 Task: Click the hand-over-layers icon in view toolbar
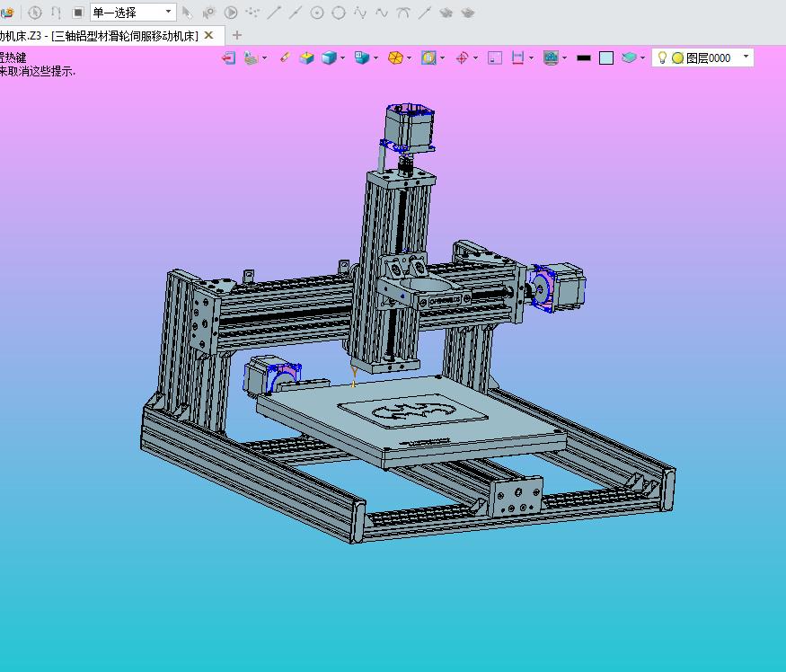251,57
